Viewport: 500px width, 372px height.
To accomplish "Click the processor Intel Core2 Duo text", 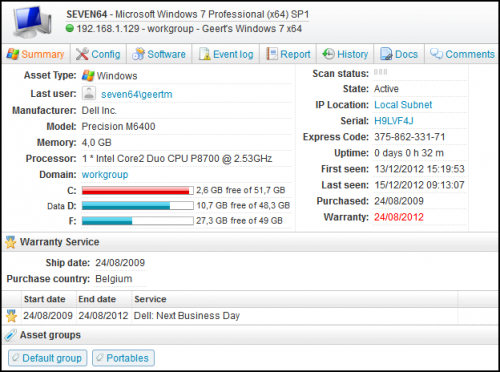I will pyautogui.click(x=177, y=159).
